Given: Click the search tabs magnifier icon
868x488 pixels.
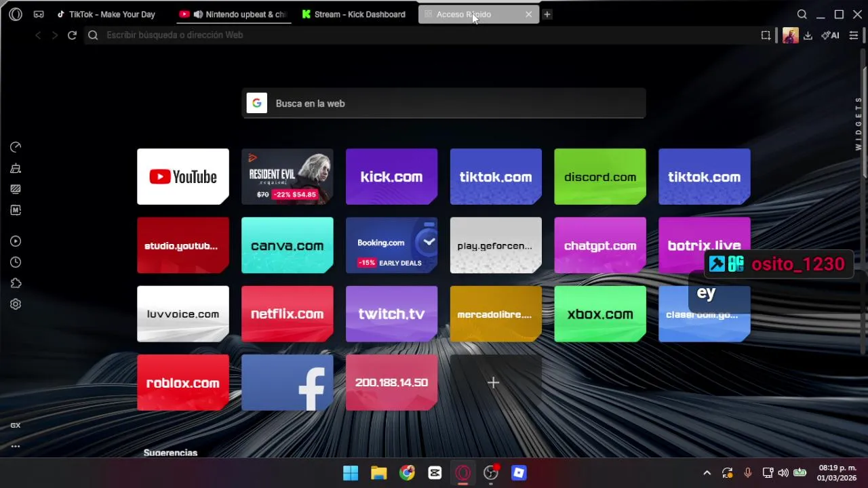Looking at the screenshot, I should click(802, 14).
